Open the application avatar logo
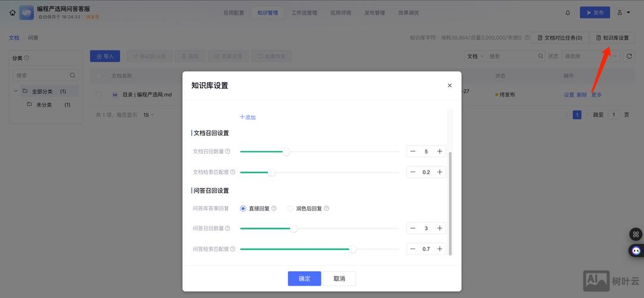644x298 pixels. [x=27, y=13]
